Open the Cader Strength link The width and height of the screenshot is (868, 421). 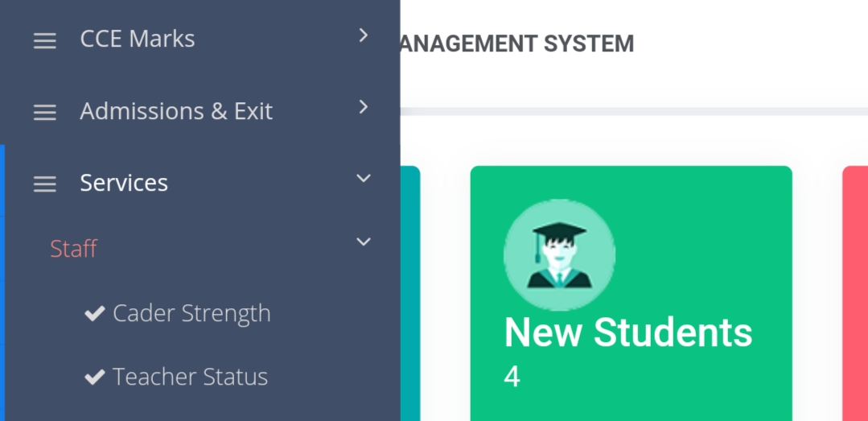click(x=191, y=313)
